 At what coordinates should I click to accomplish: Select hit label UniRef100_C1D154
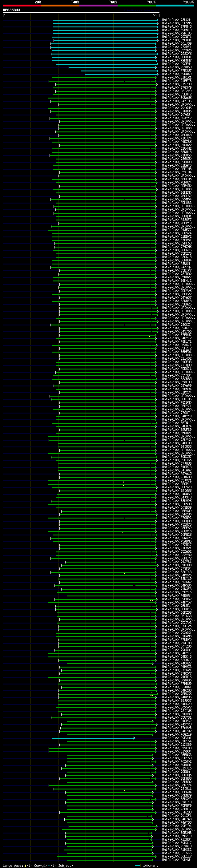pyautogui.click(x=177, y=741)
